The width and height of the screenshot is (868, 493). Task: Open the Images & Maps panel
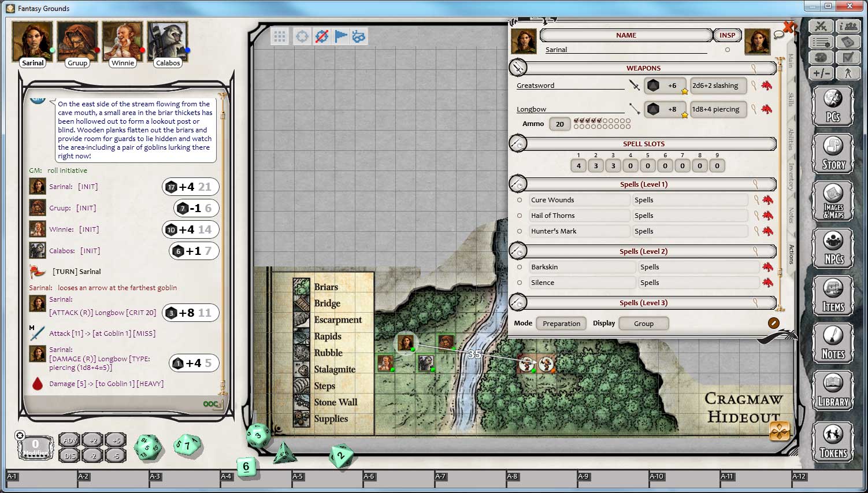833,201
